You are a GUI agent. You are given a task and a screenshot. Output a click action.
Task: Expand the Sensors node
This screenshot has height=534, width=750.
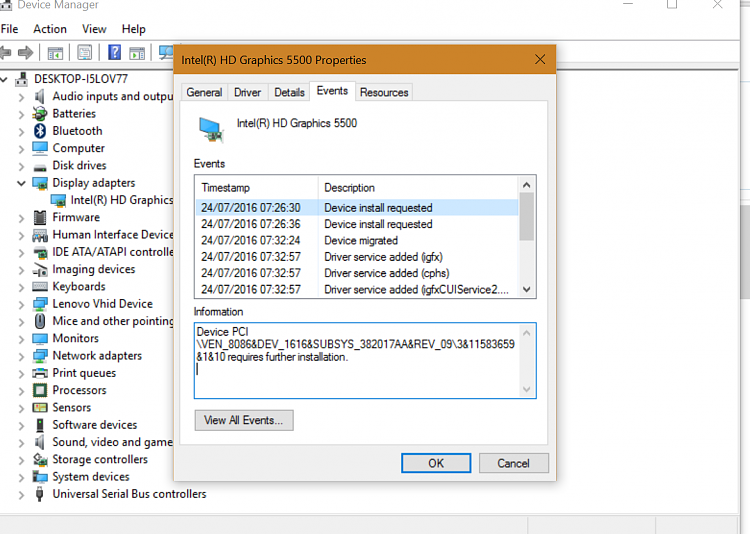(x=21, y=408)
